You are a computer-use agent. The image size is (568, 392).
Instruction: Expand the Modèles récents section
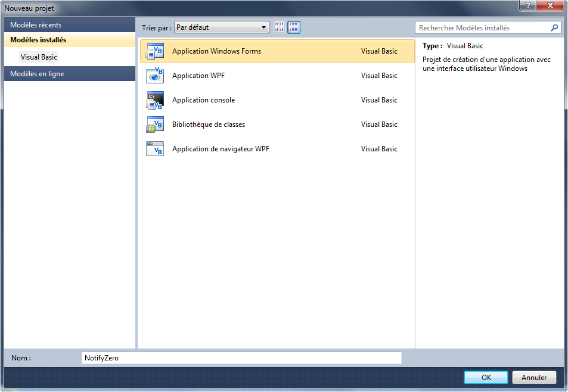click(x=69, y=25)
